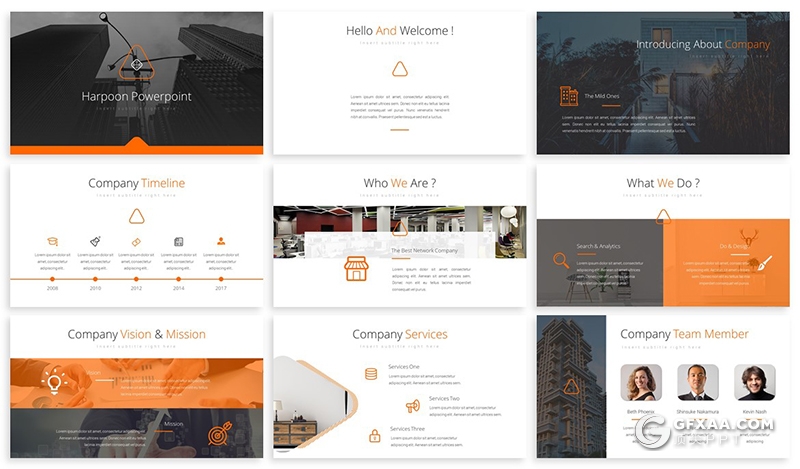Click the GFXAA.COM watermark logo
Viewport: 800px width, 469px height.
702,432
